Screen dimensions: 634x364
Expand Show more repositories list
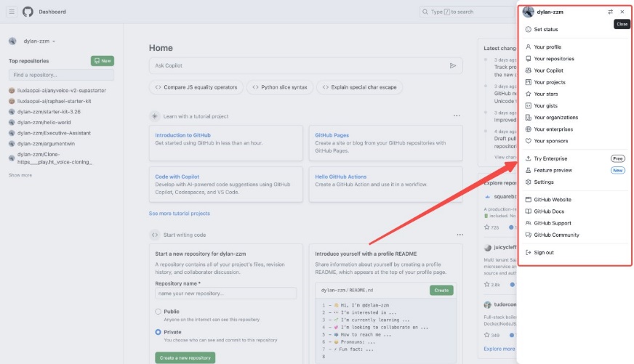[20, 175]
